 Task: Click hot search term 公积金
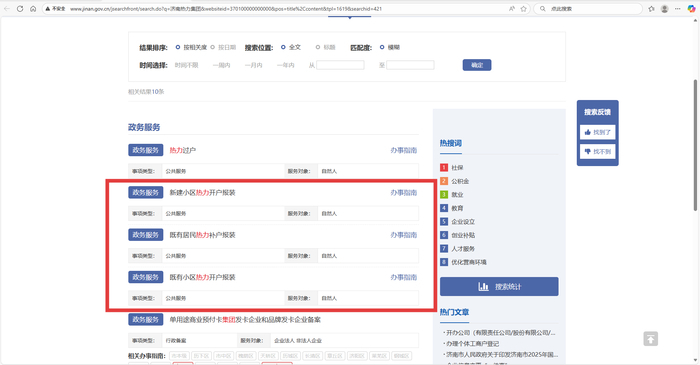tap(460, 181)
